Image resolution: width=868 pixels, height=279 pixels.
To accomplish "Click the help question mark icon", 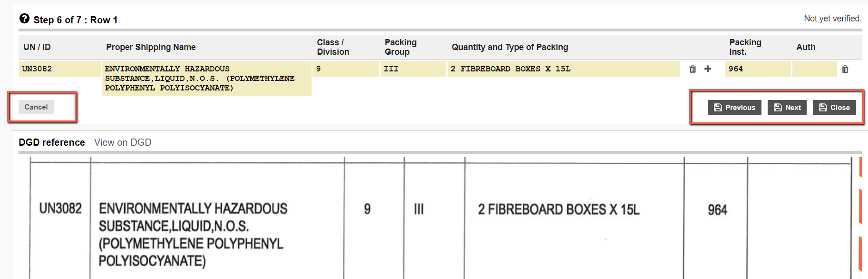I will pos(24,19).
